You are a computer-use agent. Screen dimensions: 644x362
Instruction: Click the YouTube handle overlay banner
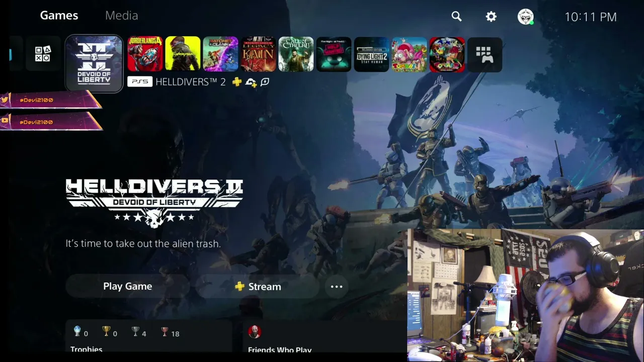[51, 122]
